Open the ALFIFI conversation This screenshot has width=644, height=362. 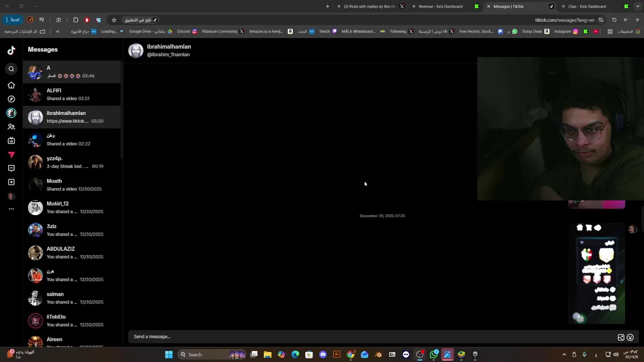71,95
